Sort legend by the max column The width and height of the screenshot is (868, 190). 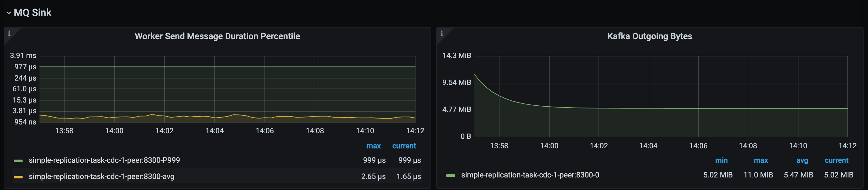(374, 146)
